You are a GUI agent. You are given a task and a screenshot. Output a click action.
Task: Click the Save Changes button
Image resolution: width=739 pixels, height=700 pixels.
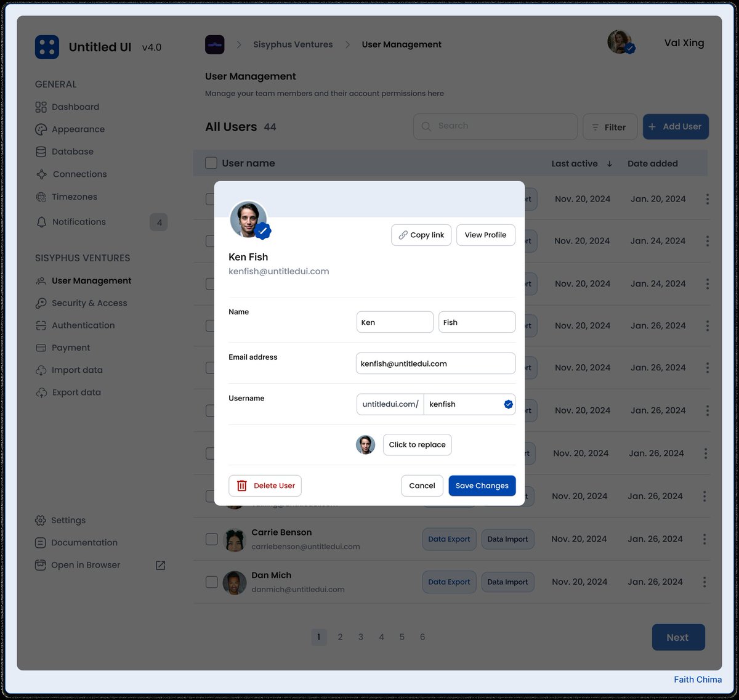point(482,486)
